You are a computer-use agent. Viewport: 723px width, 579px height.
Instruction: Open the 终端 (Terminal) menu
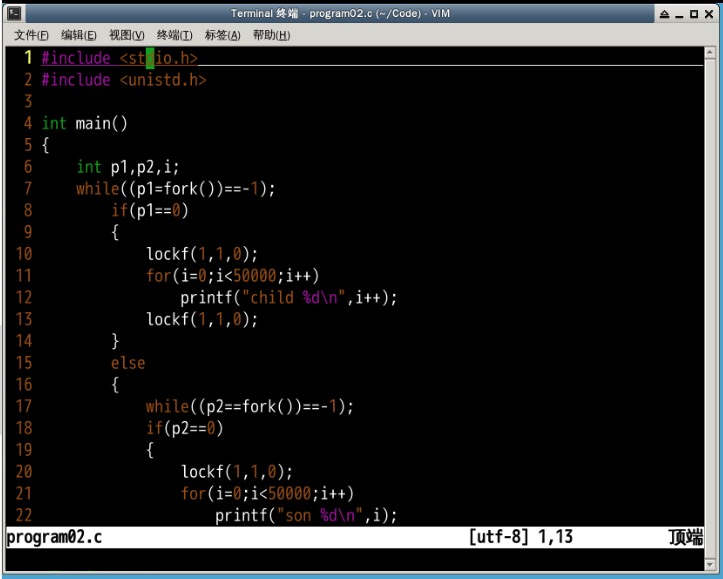point(175,35)
